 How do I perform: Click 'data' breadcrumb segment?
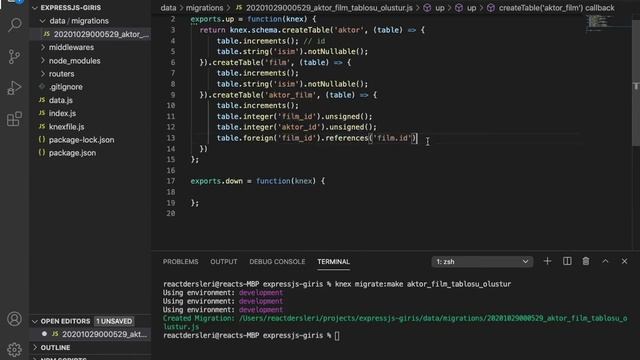click(x=168, y=8)
